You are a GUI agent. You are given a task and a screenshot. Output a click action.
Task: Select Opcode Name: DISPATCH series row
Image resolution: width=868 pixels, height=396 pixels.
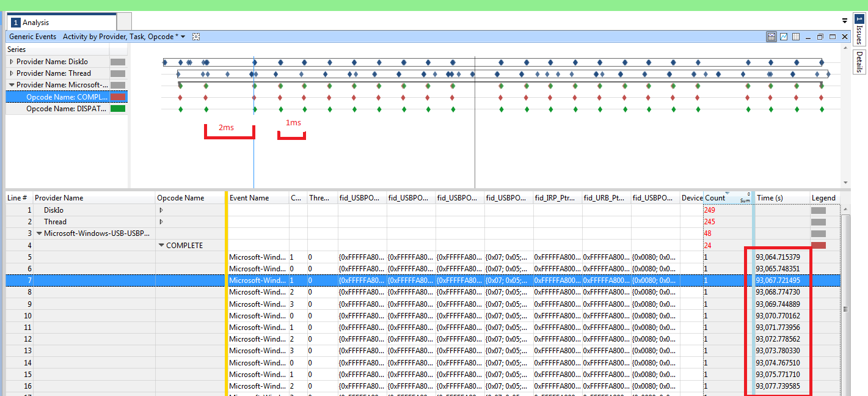67,109
